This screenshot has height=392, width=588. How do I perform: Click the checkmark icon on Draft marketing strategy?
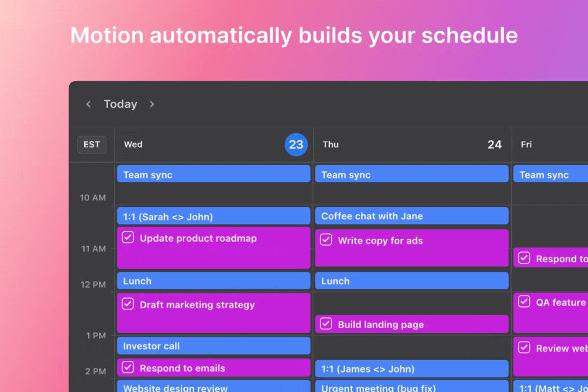coord(127,303)
